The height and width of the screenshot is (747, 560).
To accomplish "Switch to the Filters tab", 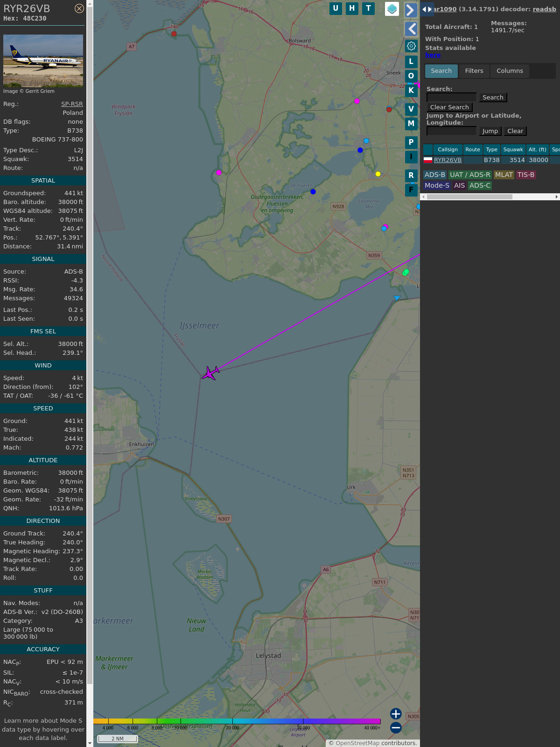I will tap(474, 71).
